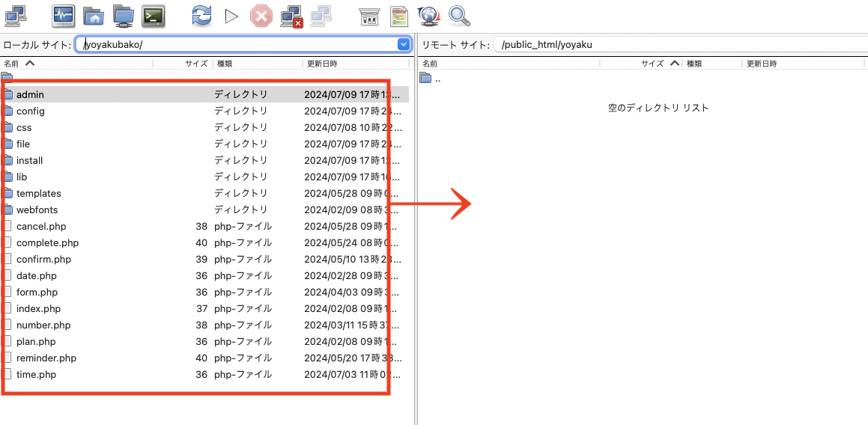
Task: Sort local files by サイズ column
Action: pos(183,64)
